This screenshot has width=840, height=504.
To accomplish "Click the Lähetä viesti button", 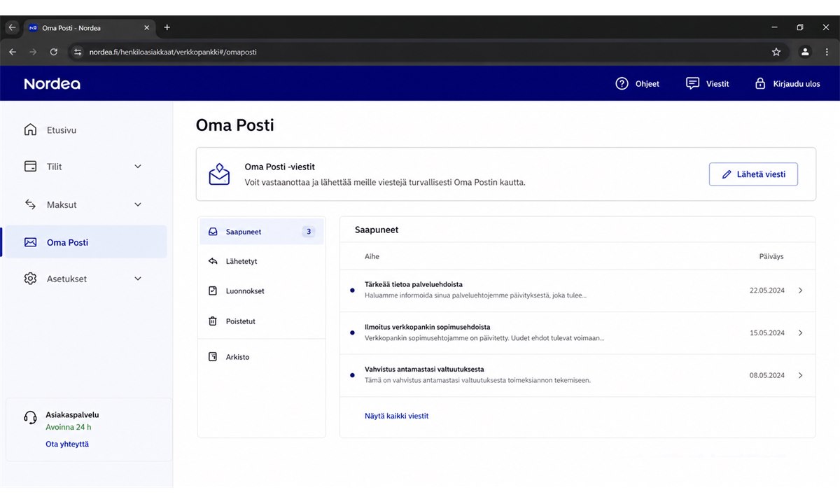I will pyautogui.click(x=753, y=174).
